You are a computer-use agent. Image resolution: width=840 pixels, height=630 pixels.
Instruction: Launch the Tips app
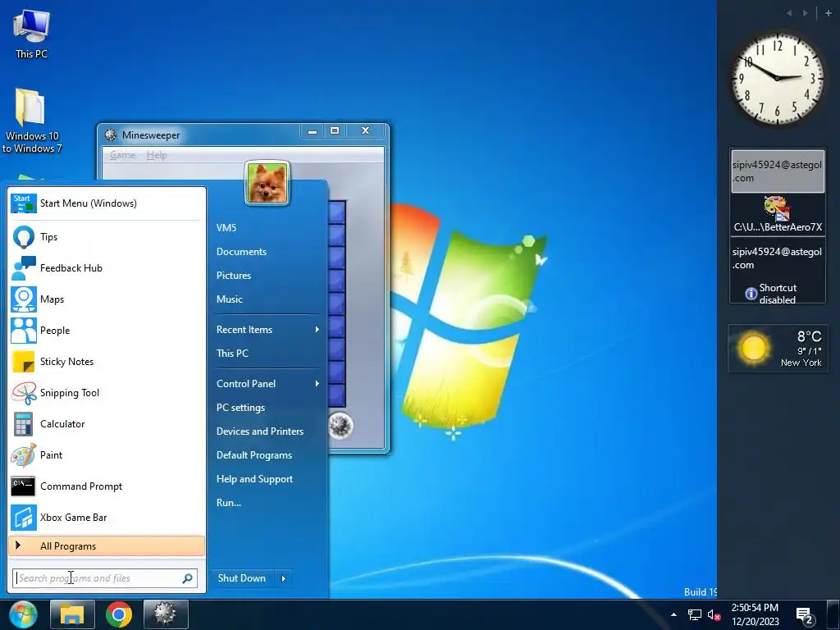click(x=107, y=237)
